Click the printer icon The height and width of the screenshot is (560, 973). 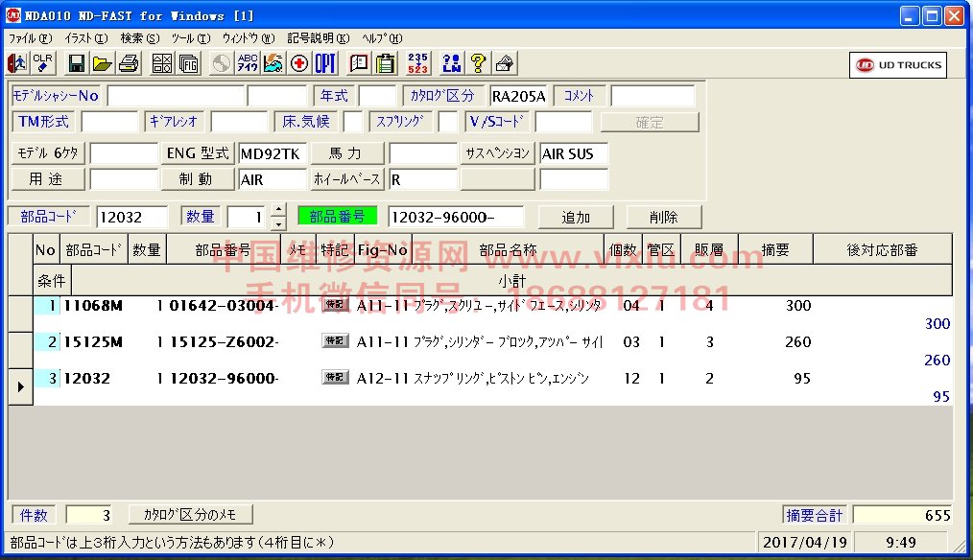[129, 63]
